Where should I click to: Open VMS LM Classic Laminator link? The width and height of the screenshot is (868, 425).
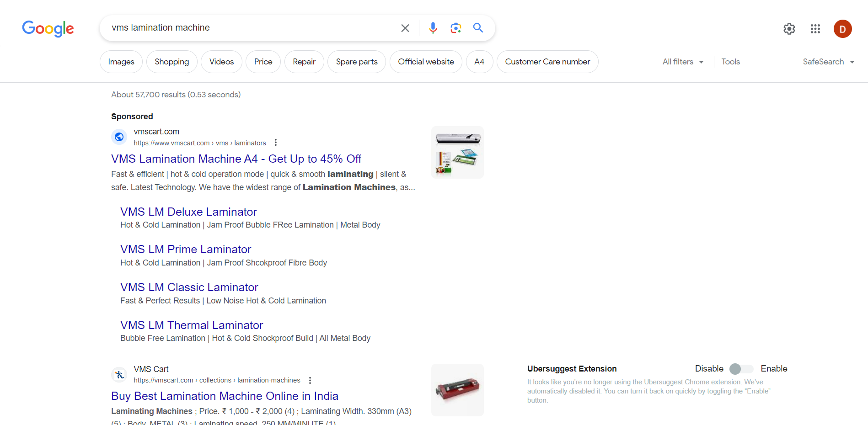coord(189,287)
